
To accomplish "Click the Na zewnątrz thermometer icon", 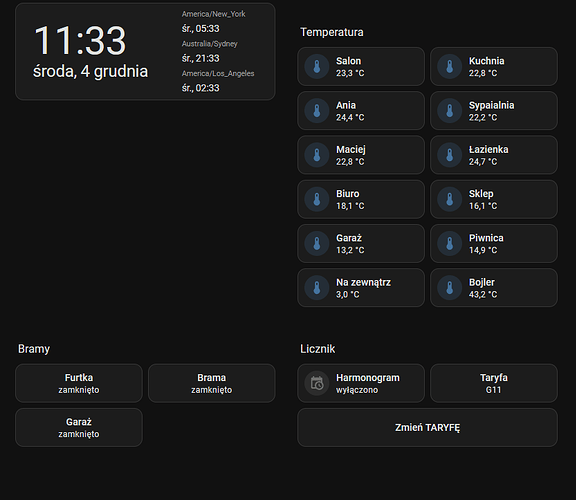I will (317, 288).
